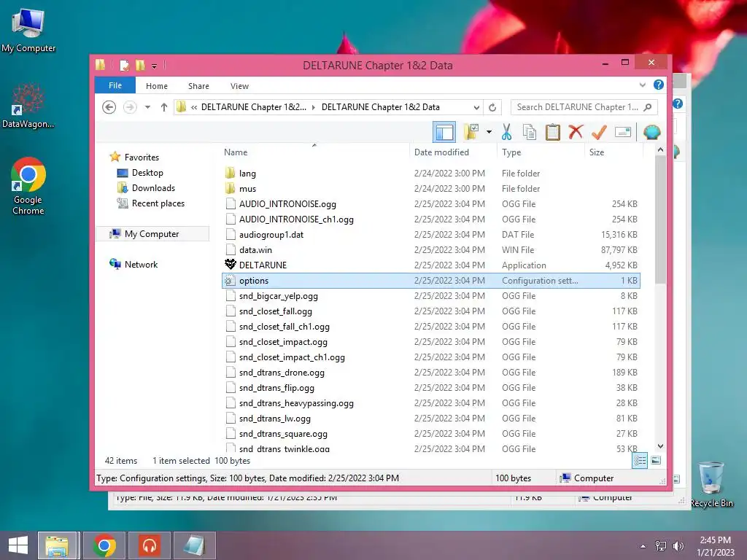Viewport: 747px width, 560px height.
Task: Refresh the current folder view
Action: (492, 107)
